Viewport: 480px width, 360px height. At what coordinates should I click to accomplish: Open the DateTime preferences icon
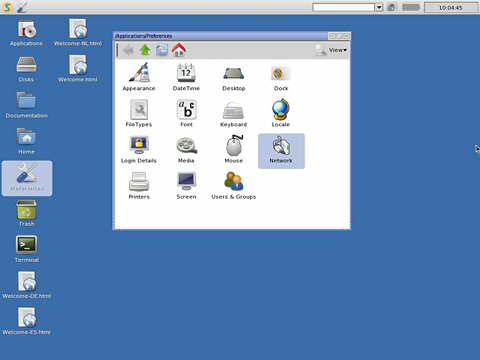[186, 73]
